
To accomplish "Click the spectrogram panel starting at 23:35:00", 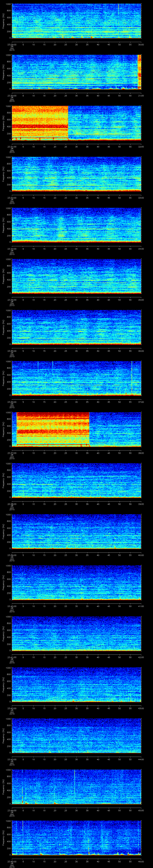I will point(77,327).
